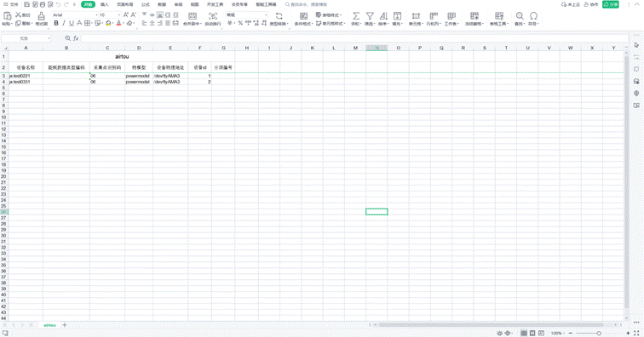
Task: Click in the formula bar input
Action: coord(354,38)
